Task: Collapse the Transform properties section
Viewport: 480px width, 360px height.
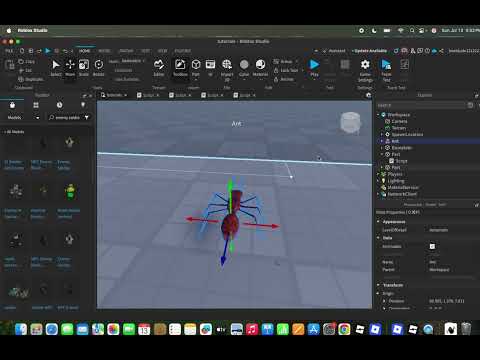Action: pyautogui.click(x=378, y=285)
